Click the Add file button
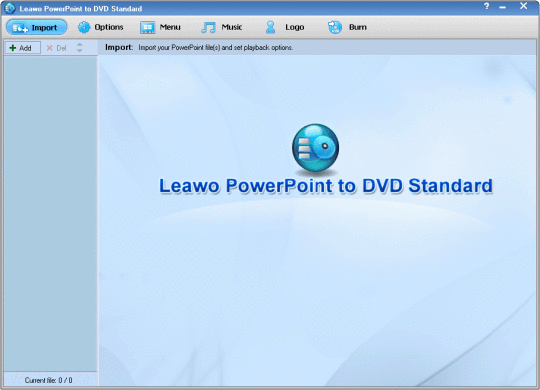This screenshot has width=540, height=390. pos(22,48)
